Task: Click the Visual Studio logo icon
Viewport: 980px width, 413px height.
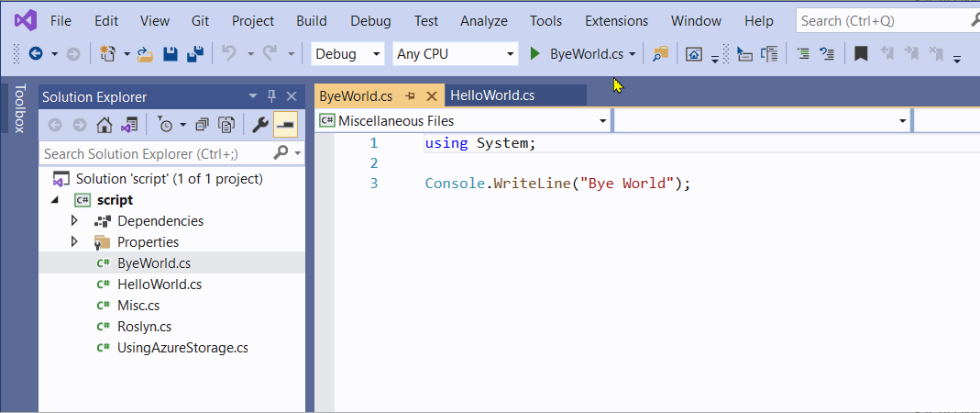Action: click(x=26, y=20)
